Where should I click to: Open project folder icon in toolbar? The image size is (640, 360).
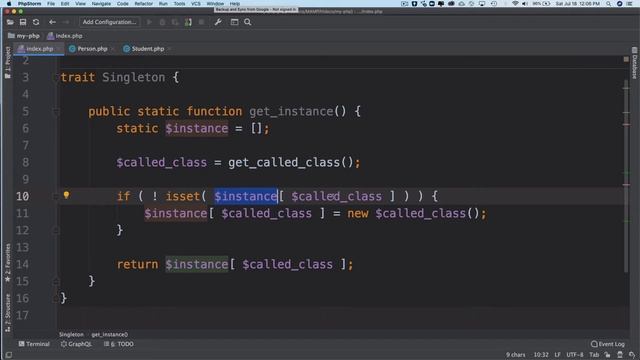[10, 22]
